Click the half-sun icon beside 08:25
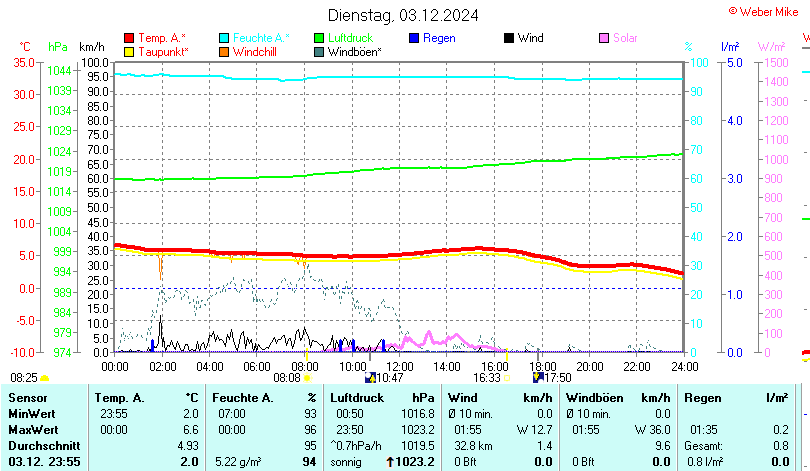 44,379
